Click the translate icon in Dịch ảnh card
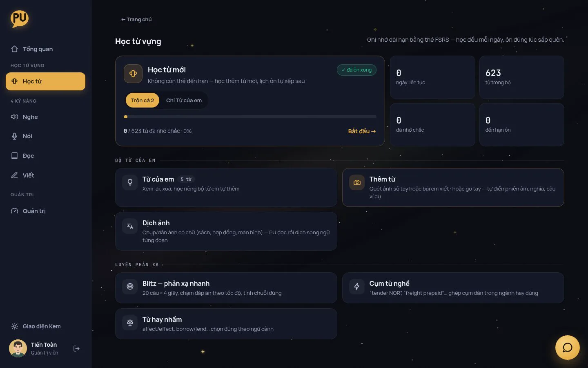This screenshot has height=368, width=588. [x=130, y=226]
